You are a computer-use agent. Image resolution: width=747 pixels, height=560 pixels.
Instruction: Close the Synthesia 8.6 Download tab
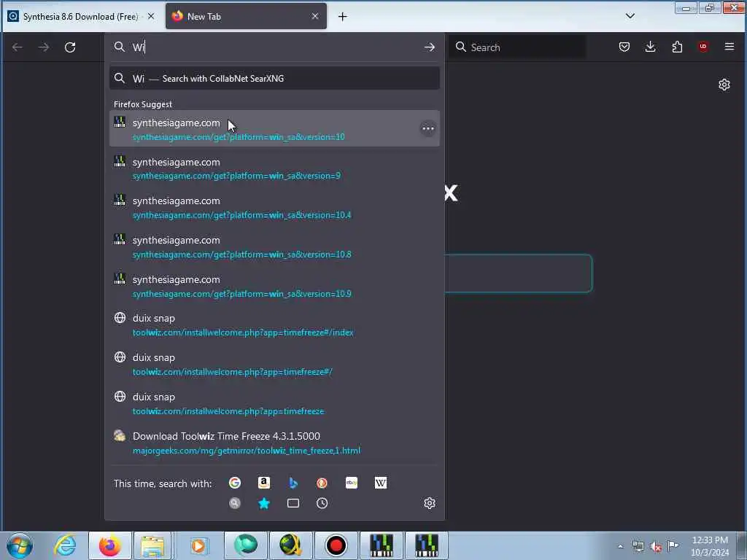pyautogui.click(x=151, y=16)
